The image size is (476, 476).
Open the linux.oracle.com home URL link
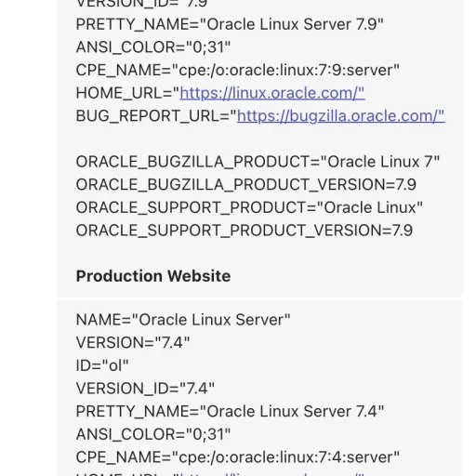[272, 93]
